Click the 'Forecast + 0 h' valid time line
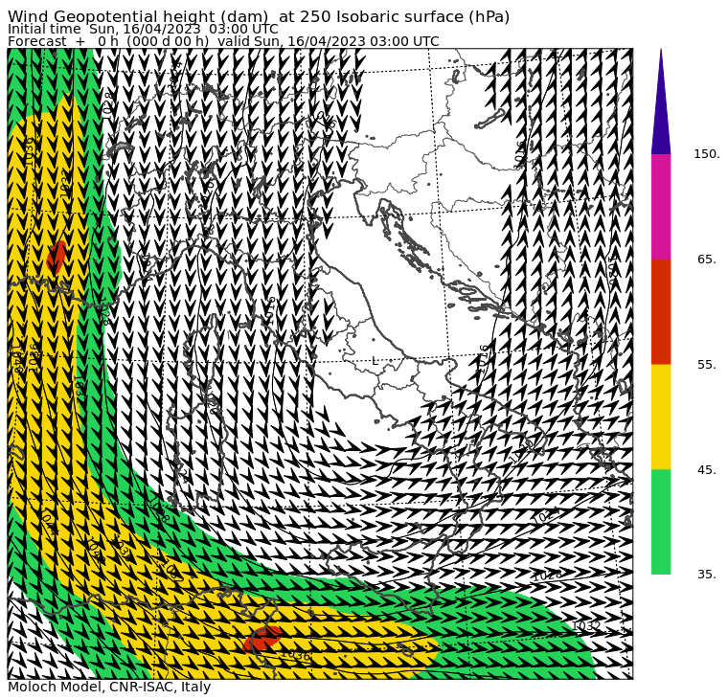Screen dimensions: 728x700 223,42
